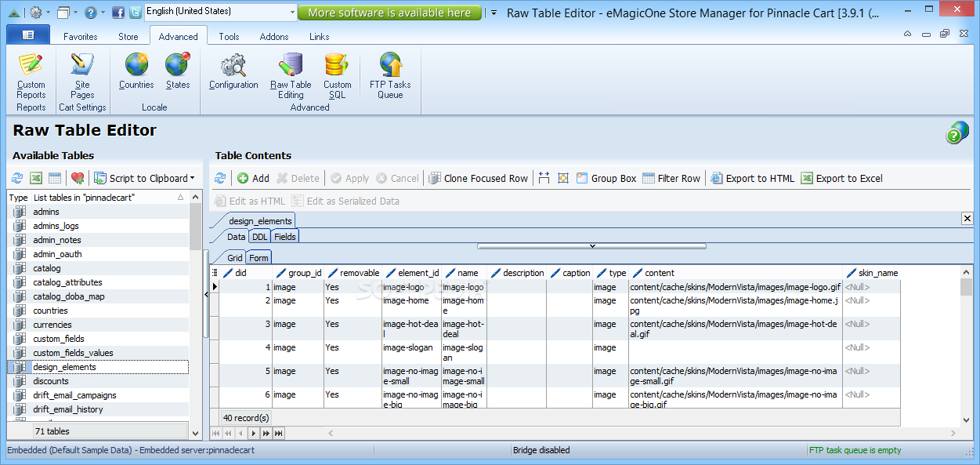Go to next record in navigator
Viewport: 980px width, 465px height.
pos(253,433)
